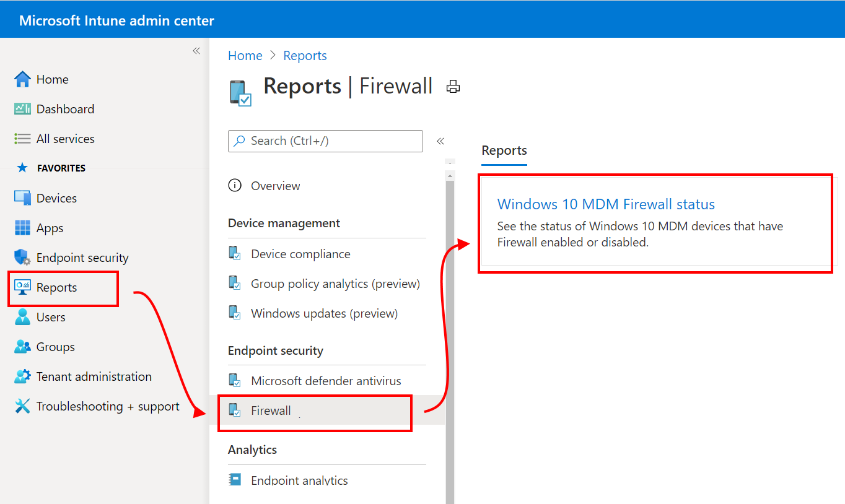
Task: Open the Apps section icon
Action: pyautogui.click(x=22, y=227)
